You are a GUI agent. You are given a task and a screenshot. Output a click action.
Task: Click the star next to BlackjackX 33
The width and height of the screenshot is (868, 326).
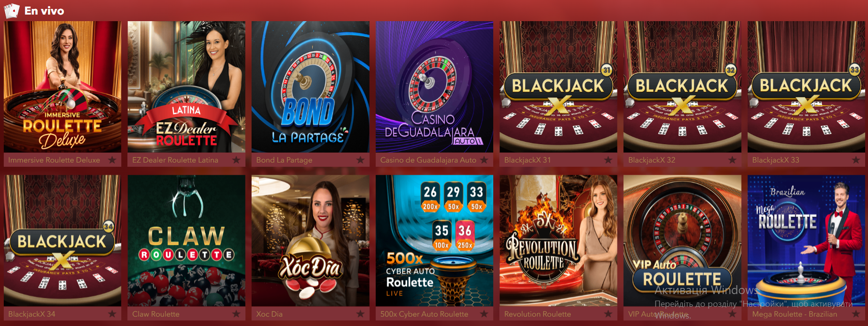coord(856,160)
